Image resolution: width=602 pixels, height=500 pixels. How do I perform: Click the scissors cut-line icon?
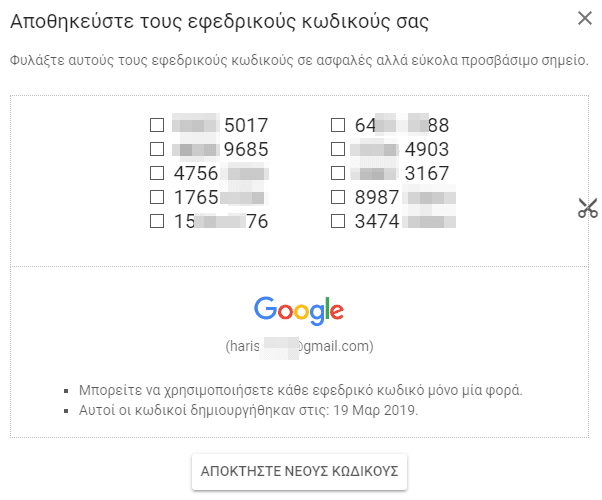pos(588,208)
